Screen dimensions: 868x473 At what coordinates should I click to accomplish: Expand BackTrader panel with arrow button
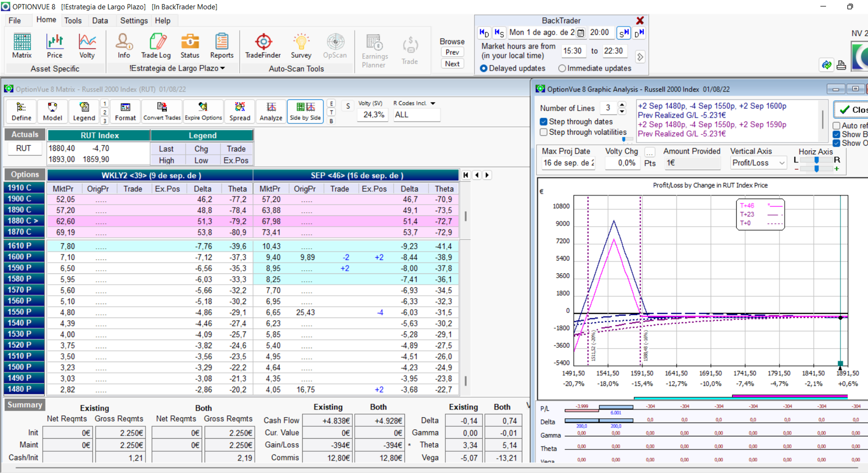coord(640,57)
